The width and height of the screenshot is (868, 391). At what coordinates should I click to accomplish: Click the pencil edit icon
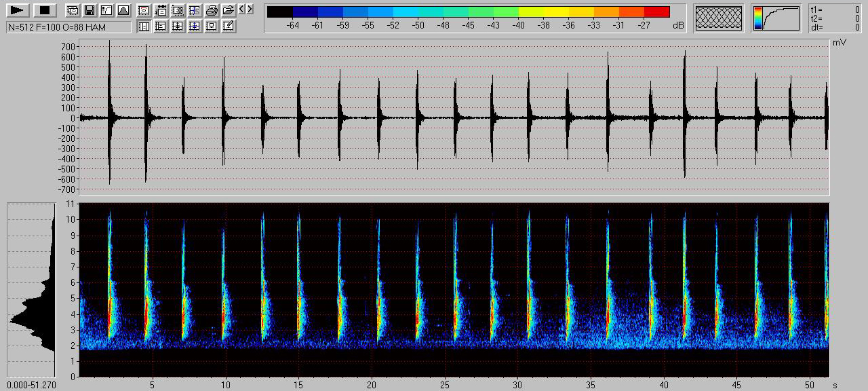[x=229, y=26]
